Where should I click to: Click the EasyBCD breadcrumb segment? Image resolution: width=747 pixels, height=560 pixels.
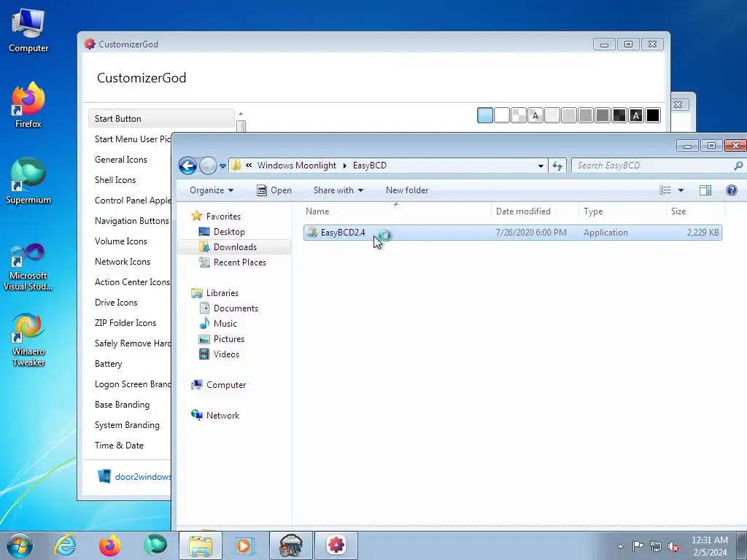(x=369, y=166)
